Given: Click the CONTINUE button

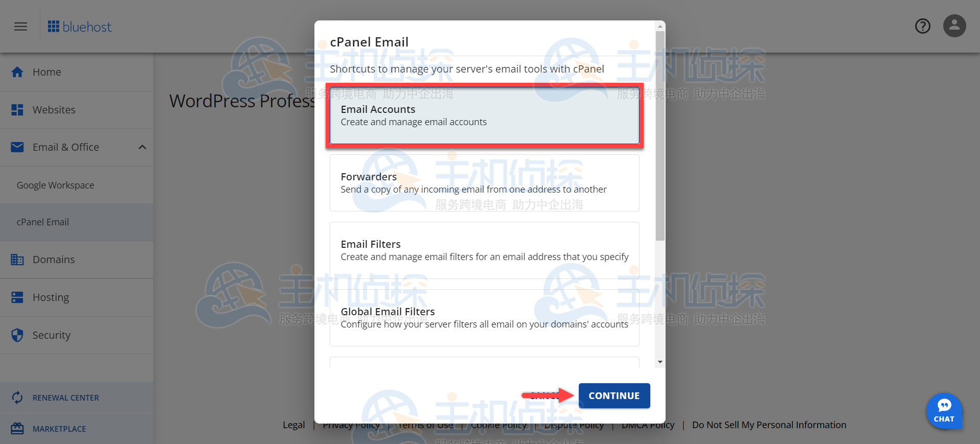Looking at the screenshot, I should point(614,396).
